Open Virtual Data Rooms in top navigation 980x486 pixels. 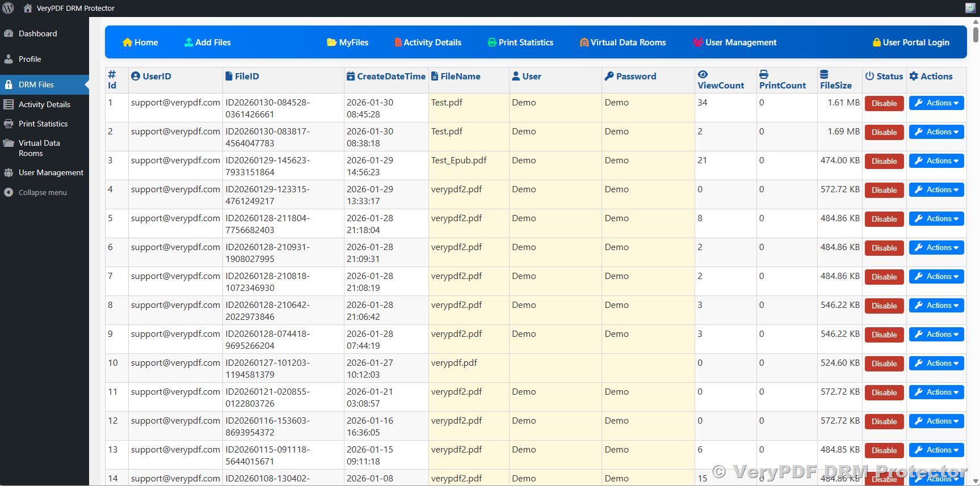point(623,43)
